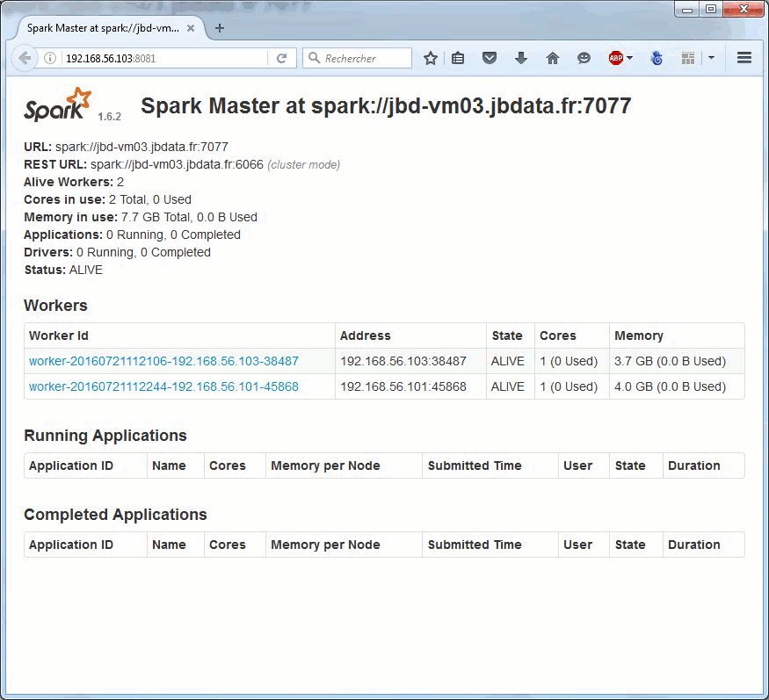Click the browser back arrow button
The image size is (769, 700).
click(x=25, y=58)
